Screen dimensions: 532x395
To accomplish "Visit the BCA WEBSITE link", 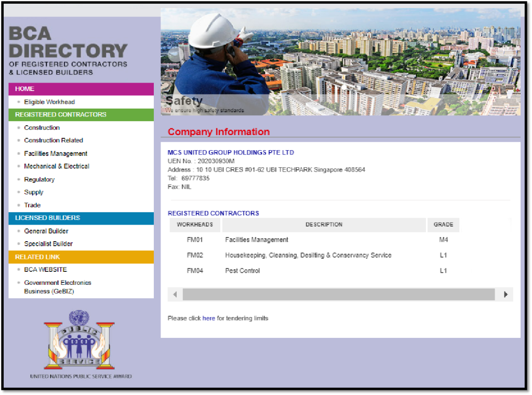I will [45, 270].
